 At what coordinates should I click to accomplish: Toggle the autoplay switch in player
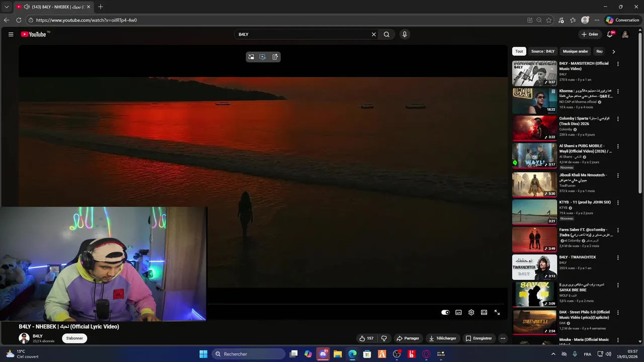click(x=445, y=312)
